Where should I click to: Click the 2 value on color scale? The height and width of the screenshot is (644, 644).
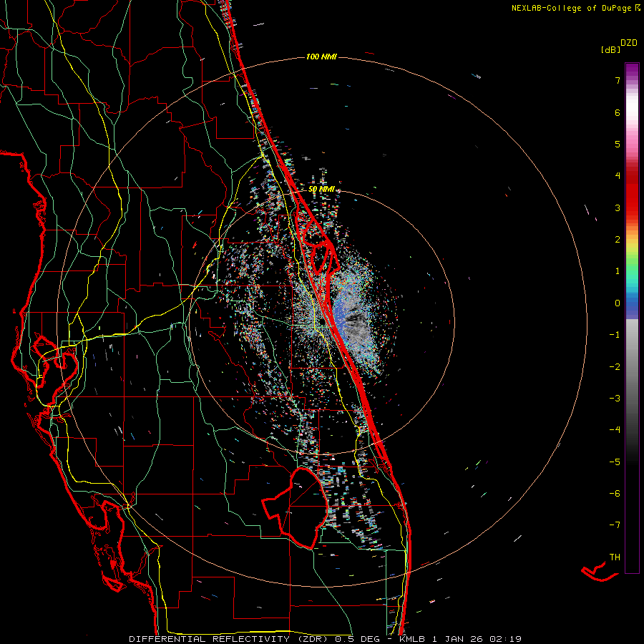618,240
